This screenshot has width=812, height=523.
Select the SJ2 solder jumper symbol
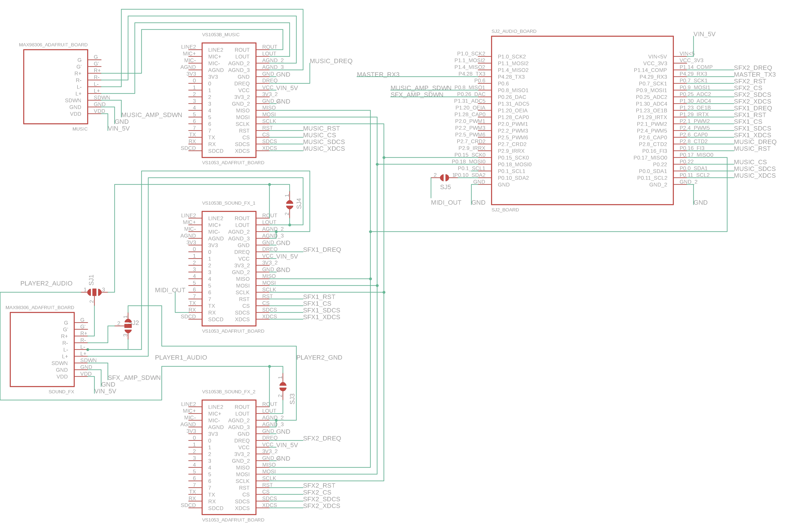(x=128, y=326)
